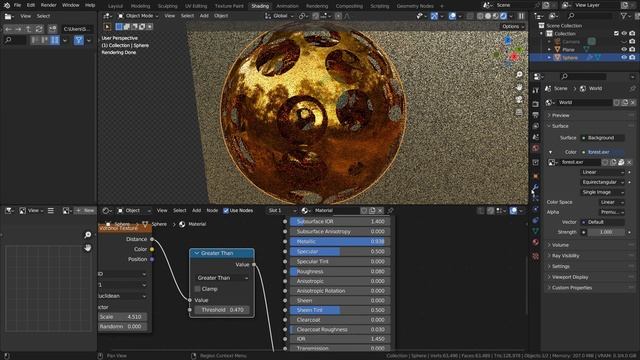Open the Render properties tab
Image resolution: width=640 pixels, height=360 pixels.
tap(536, 104)
